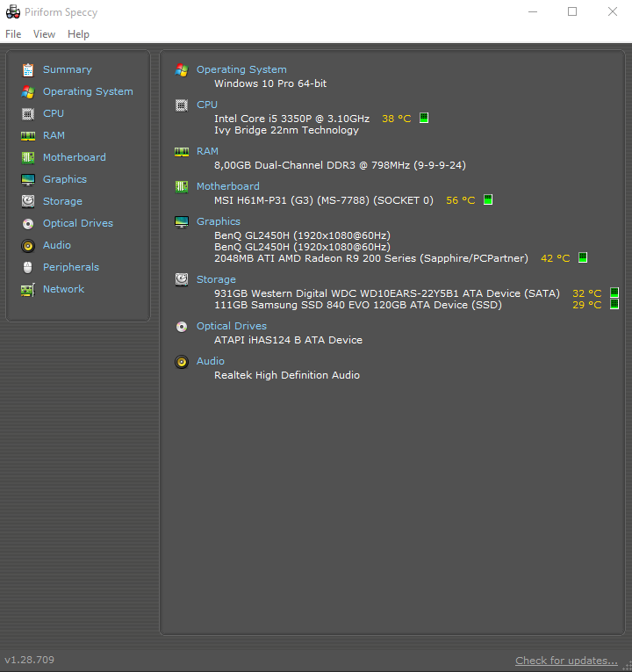The width and height of the screenshot is (632, 672).
Task: Click the Network card icon in sidebar
Action: click(28, 290)
